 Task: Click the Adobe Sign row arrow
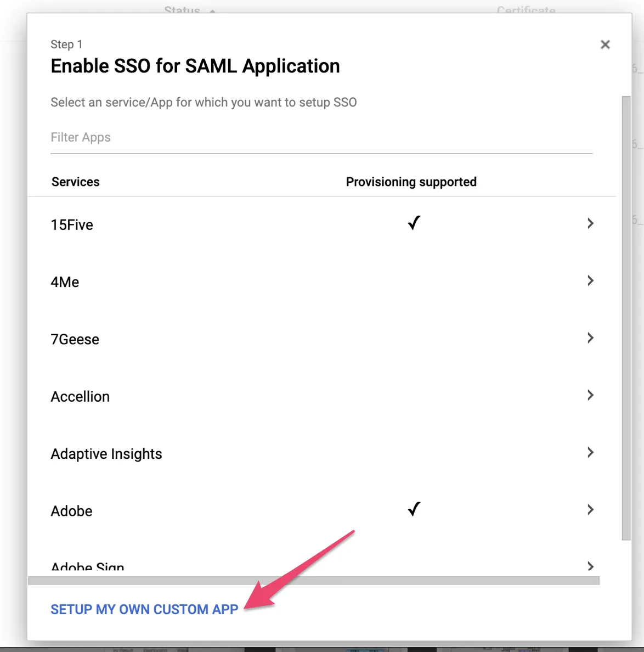coord(590,566)
